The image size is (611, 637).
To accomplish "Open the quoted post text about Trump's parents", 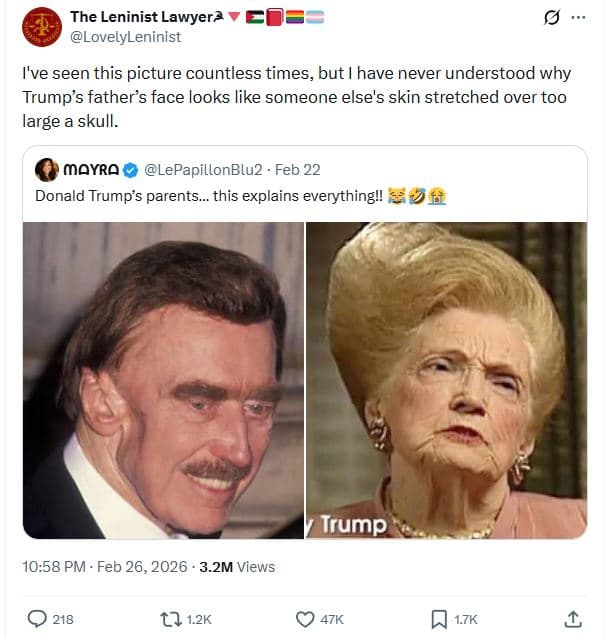I will pos(208,196).
